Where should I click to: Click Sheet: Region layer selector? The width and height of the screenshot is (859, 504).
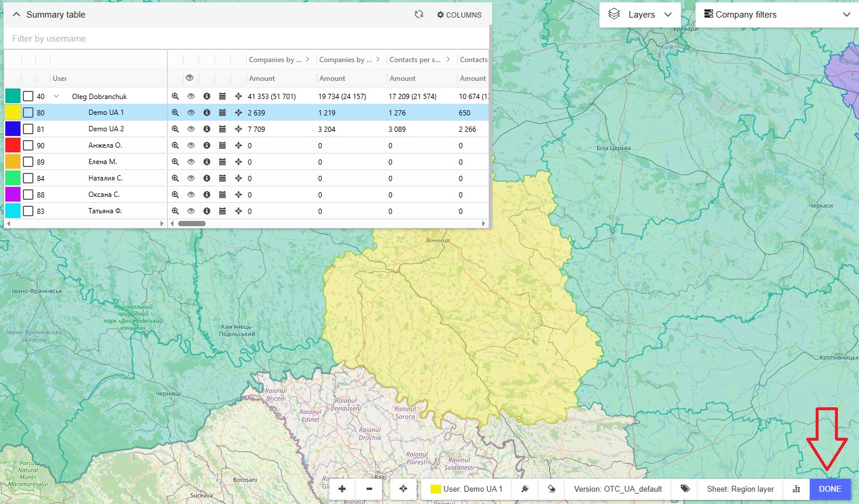(740, 489)
